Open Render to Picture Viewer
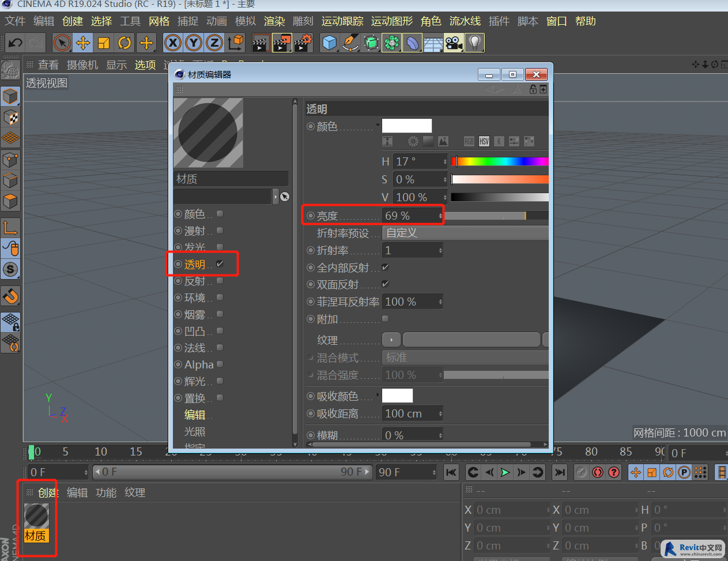Screen dimensions: 728x561 [282, 43]
